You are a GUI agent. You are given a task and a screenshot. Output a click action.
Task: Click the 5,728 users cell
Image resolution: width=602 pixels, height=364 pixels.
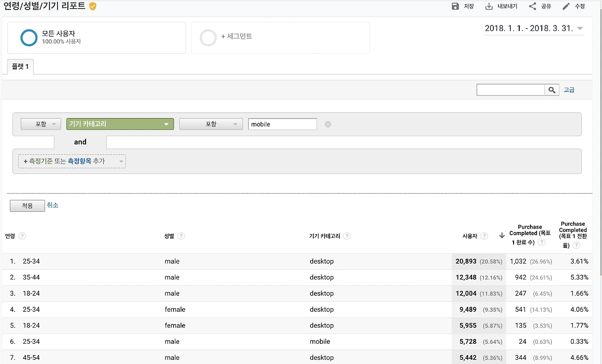pos(479,341)
